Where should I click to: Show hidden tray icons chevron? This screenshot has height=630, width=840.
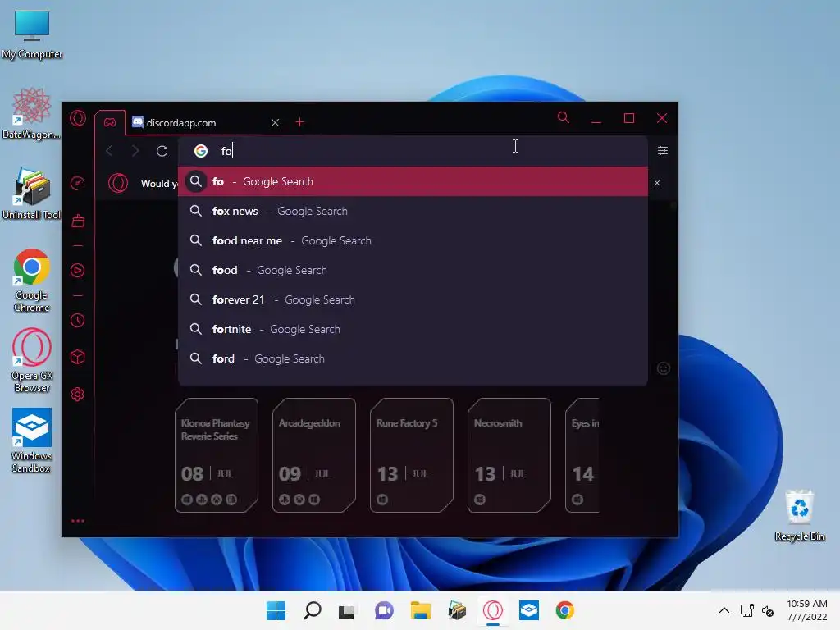coord(724,610)
